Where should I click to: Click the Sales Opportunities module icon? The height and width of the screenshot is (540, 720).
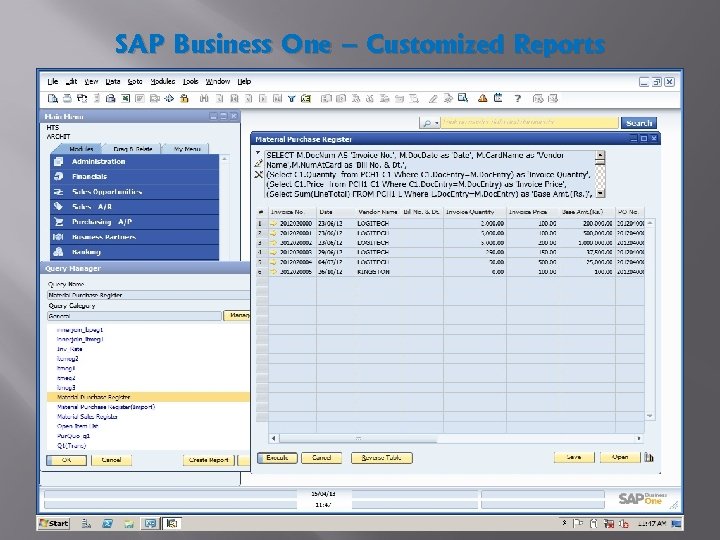click(59, 191)
